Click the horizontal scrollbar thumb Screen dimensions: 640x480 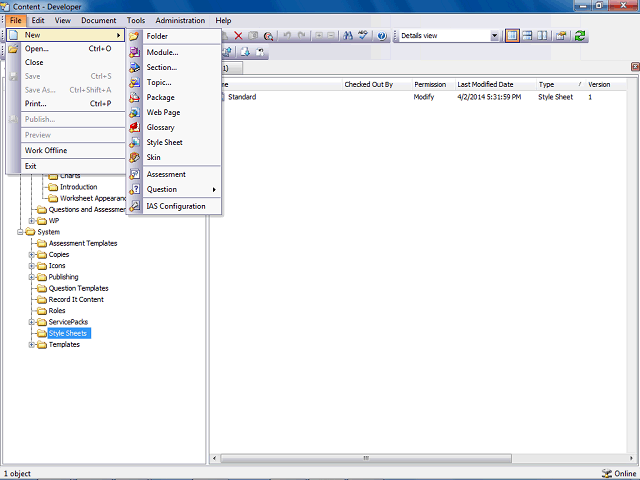pos(366,458)
